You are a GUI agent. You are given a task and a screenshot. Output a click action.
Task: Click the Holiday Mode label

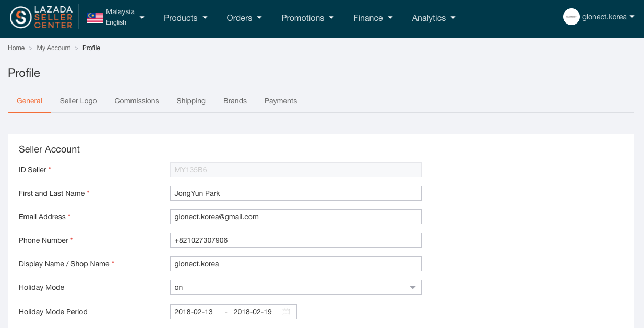[x=42, y=287]
